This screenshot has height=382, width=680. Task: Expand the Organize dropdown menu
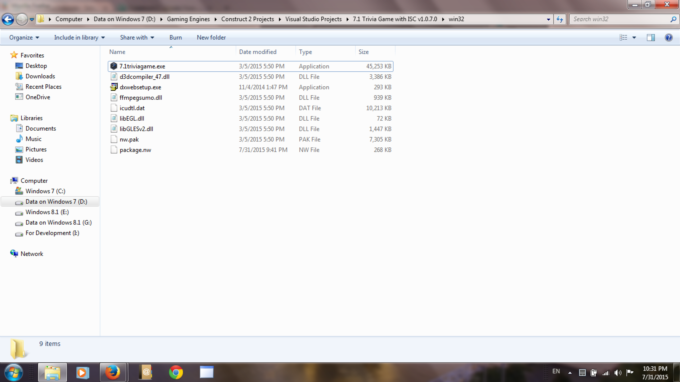24,38
